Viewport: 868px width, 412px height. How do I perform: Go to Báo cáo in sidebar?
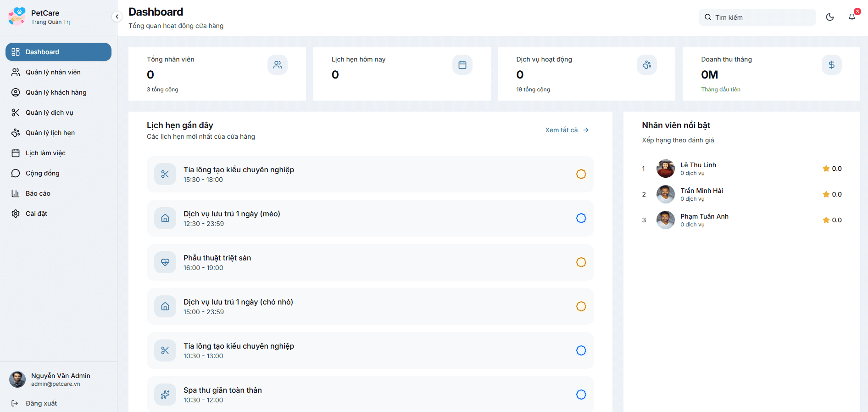[38, 193]
